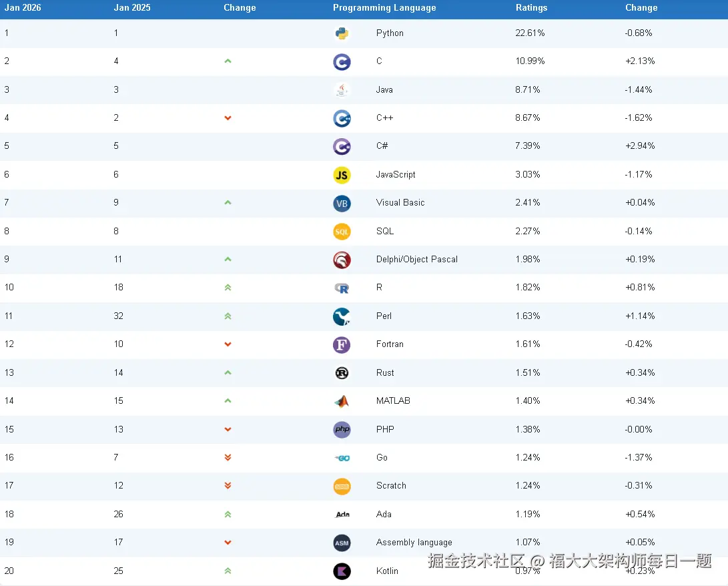Click SQL's 2.27% rating value
This screenshot has height=586, width=728.
(527, 231)
